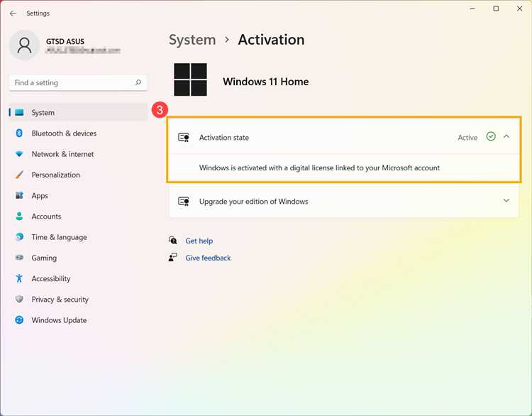Select Privacy & security
This screenshot has height=416, width=532.
pos(78,299)
